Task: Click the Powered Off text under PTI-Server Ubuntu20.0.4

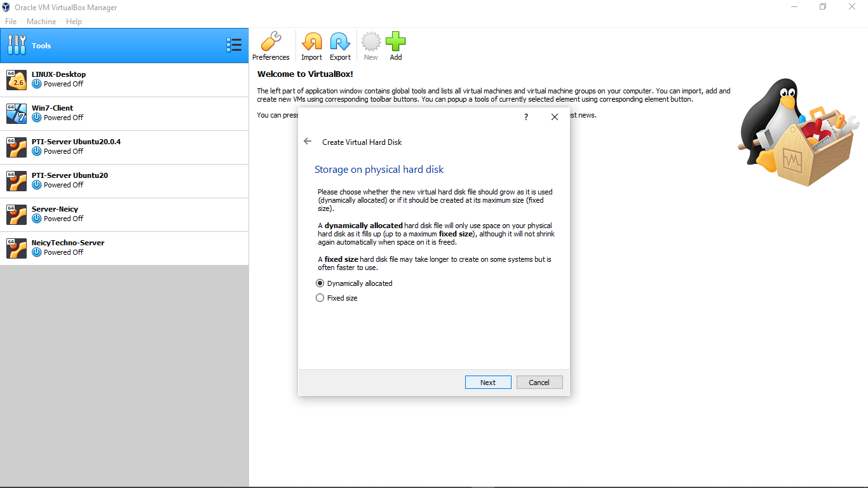Action: pos(64,151)
